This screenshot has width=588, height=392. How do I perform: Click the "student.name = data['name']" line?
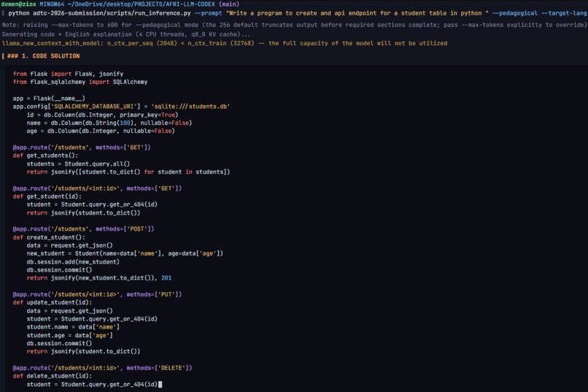73,327
